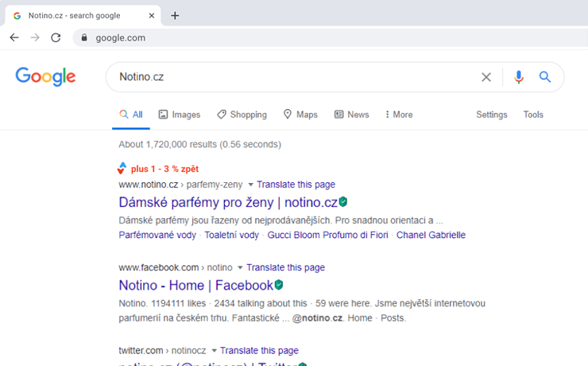
Task: Start voice search with the microphone icon
Action: (519, 77)
